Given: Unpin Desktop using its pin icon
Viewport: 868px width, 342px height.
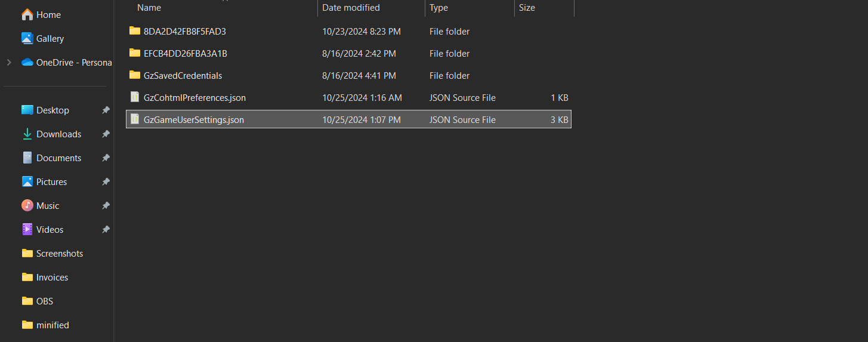Looking at the screenshot, I should (106, 110).
